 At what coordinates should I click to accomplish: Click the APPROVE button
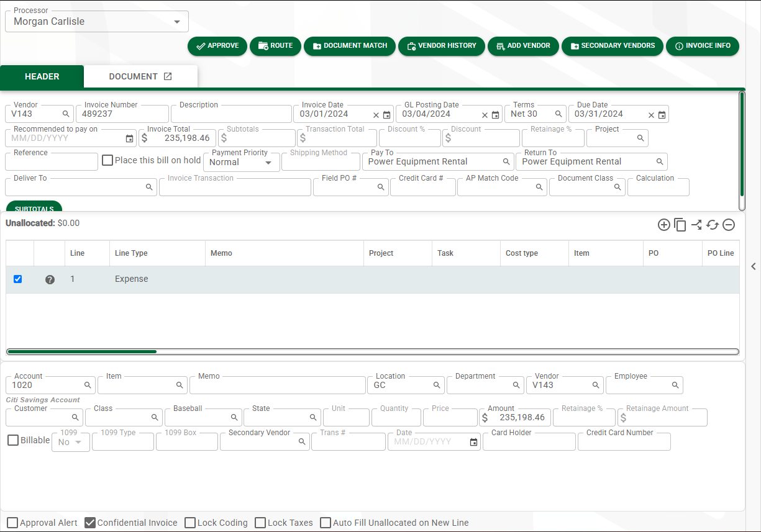(217, 46)
